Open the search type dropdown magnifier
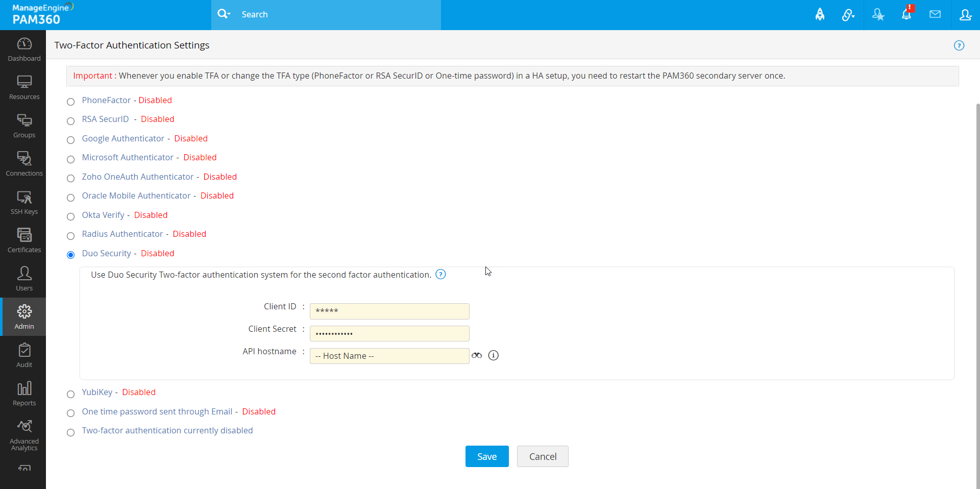This screenshot has width=980, height=489. [224, 14]
